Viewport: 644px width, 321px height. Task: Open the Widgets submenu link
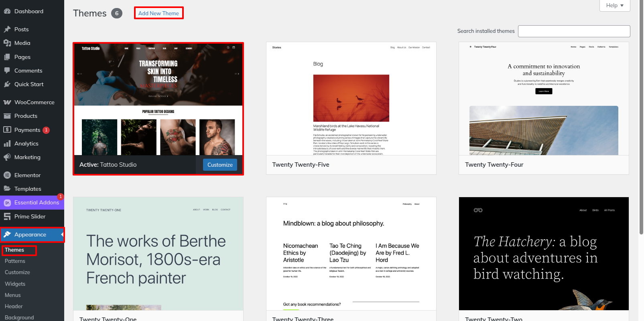[15, 284]
